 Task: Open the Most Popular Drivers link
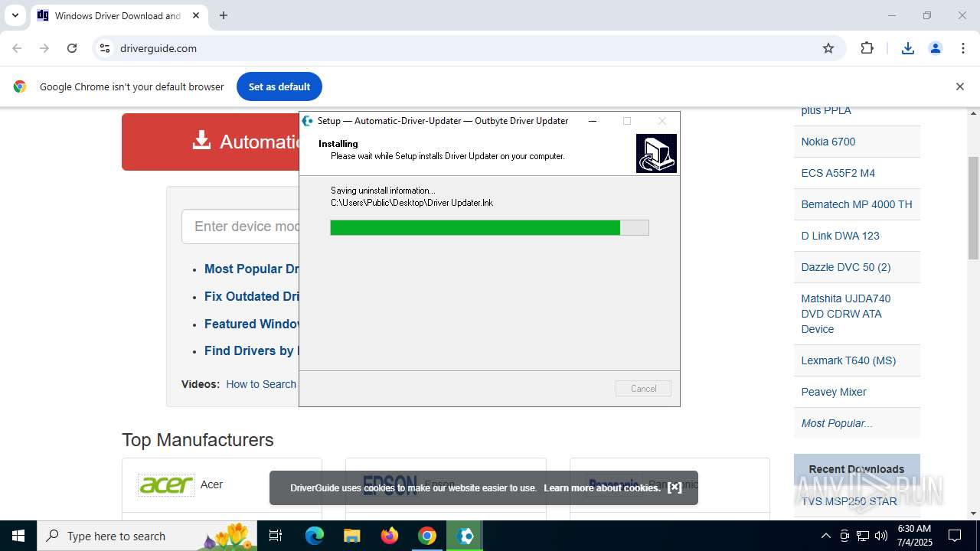tap(251, 269)
